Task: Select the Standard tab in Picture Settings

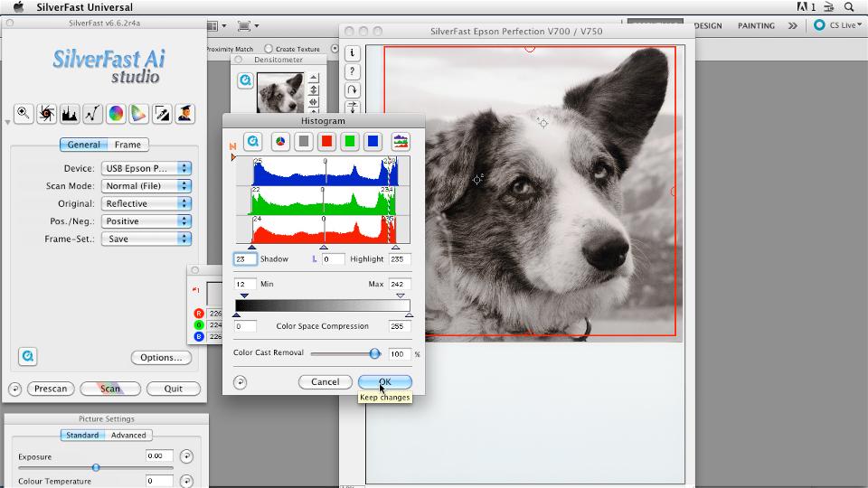Action: (x=82, y=435)
